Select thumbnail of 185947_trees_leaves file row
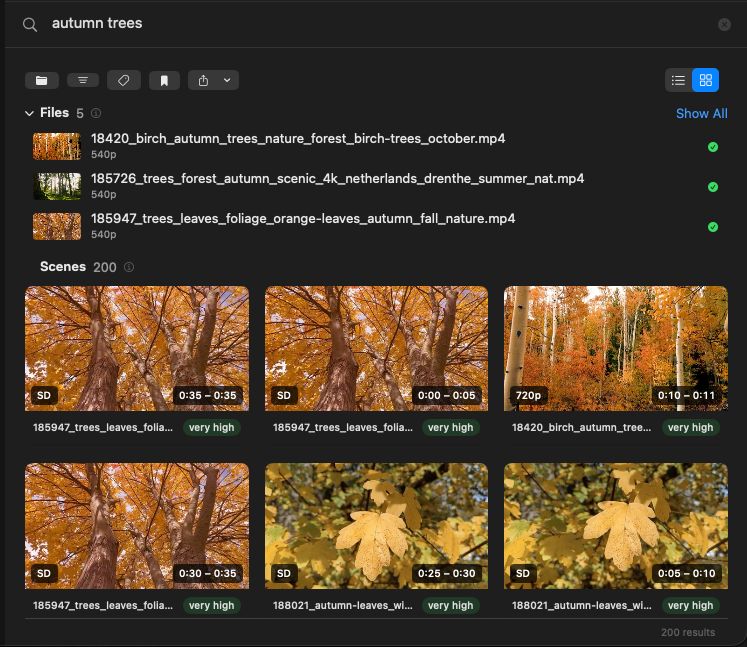The width and height of the screenshot is (747, 647). (57, 226)
